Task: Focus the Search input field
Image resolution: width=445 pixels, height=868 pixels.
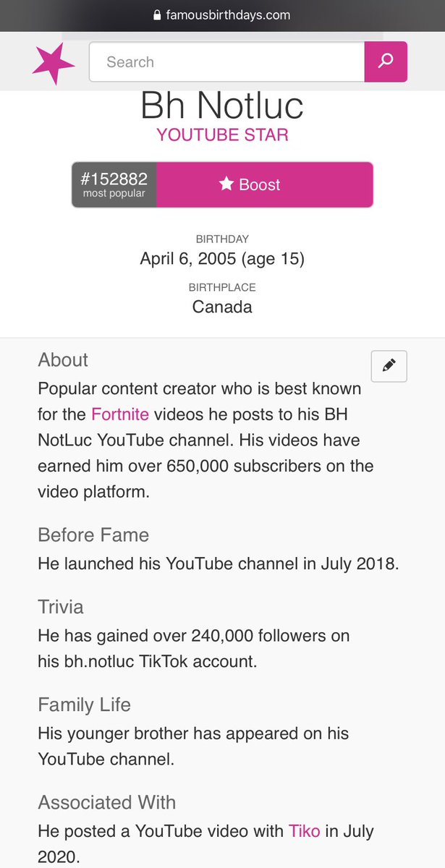Action: [226, 62]
